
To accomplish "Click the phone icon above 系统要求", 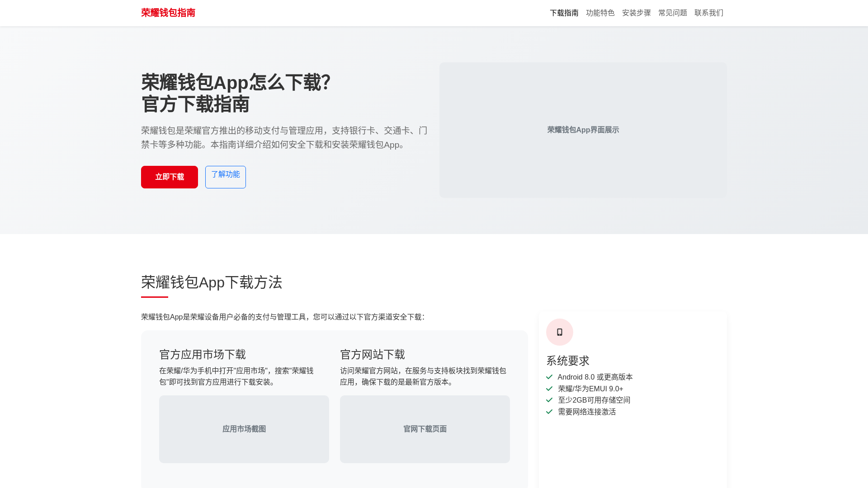I will point(560,332).
